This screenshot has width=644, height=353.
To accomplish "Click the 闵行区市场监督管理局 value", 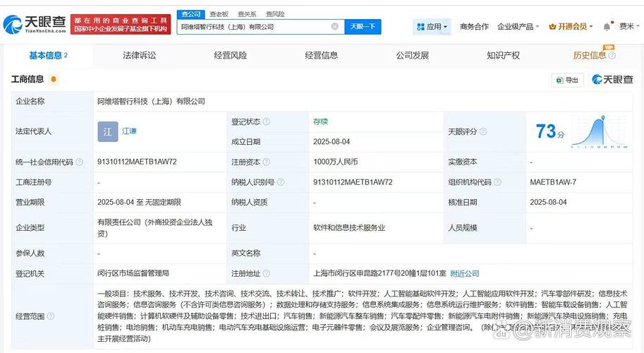I will point(133,273).
